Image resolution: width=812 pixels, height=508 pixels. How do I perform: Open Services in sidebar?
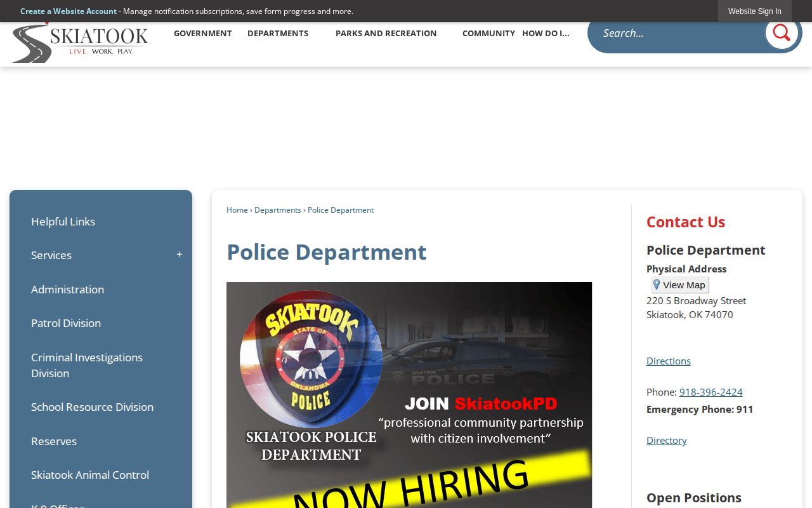click(x=51, y=255)
